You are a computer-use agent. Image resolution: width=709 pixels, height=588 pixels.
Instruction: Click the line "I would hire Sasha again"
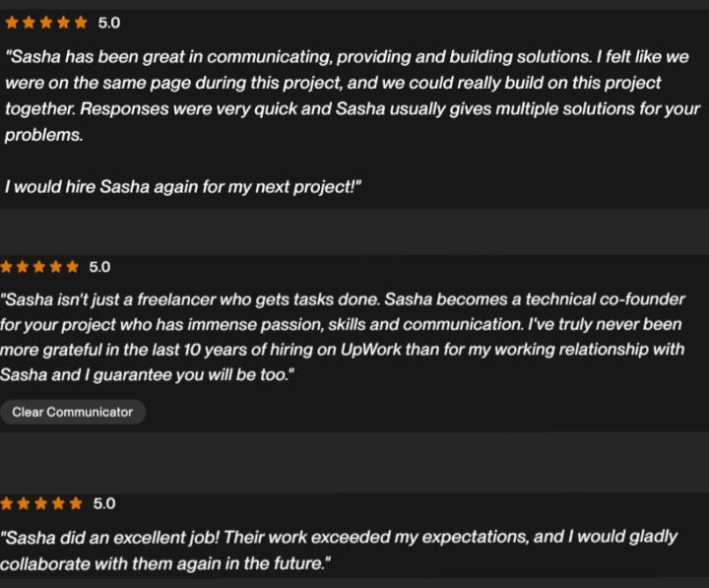tap(183, 187)
